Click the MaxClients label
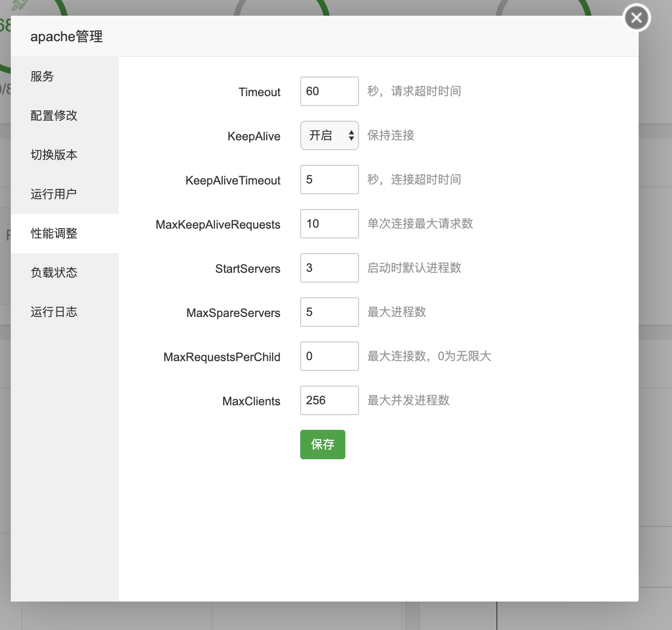672x630 pixels. 252,401
